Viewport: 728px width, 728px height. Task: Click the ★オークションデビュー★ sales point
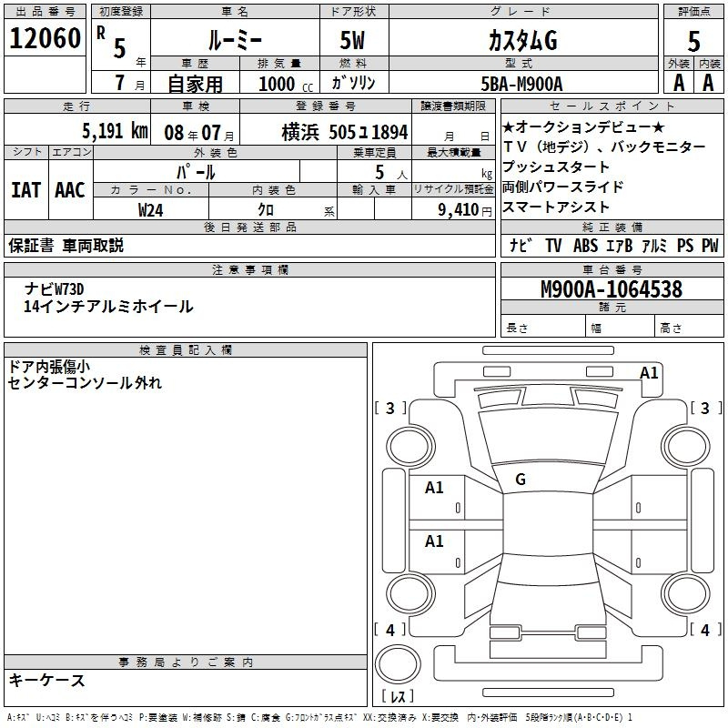[x=583, y=126]
